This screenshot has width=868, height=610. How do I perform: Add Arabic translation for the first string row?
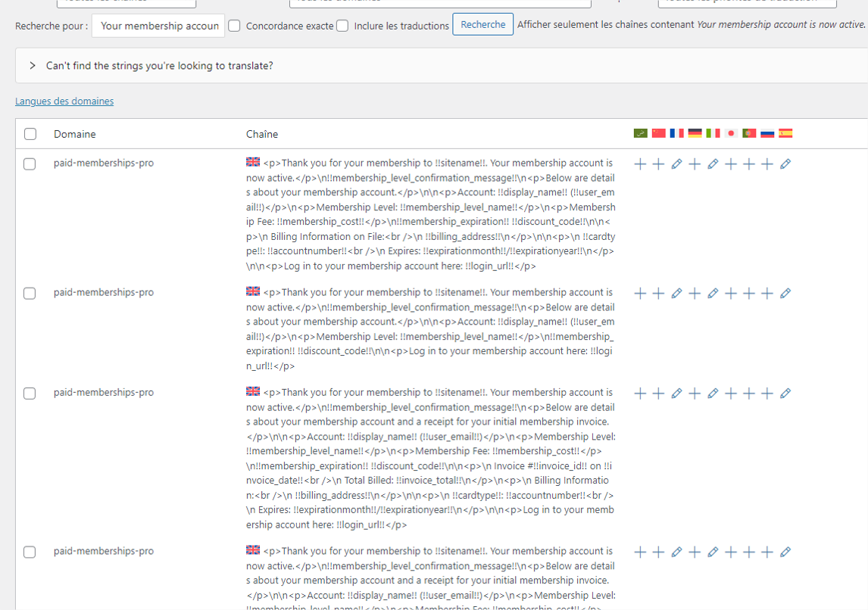point(640,163)
